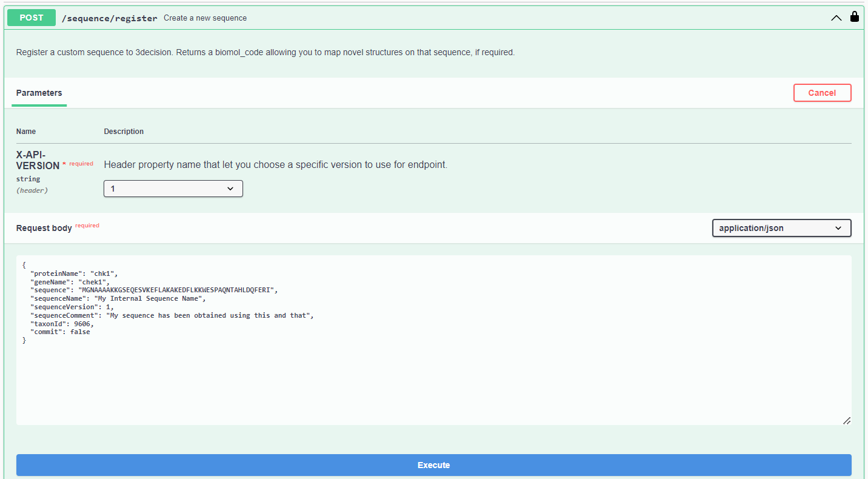Click the "string" type label
Viewport: 868px width, 479px height.
28,179
